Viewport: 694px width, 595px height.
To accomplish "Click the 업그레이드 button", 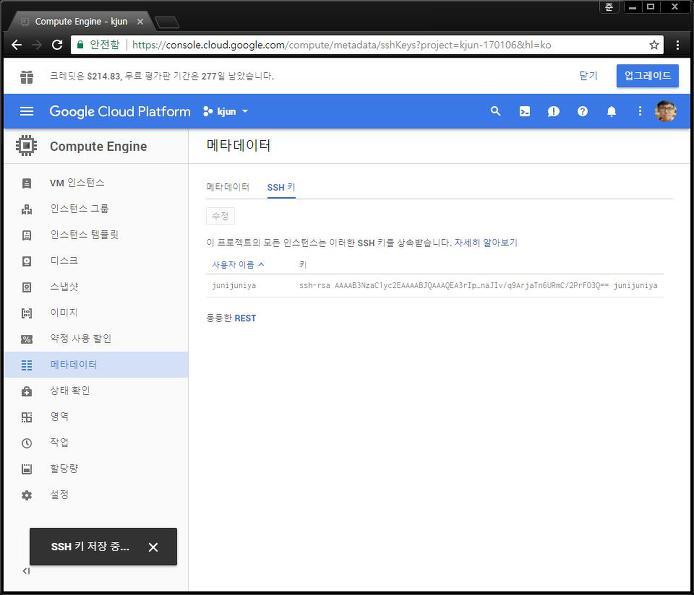I will 647,75.
